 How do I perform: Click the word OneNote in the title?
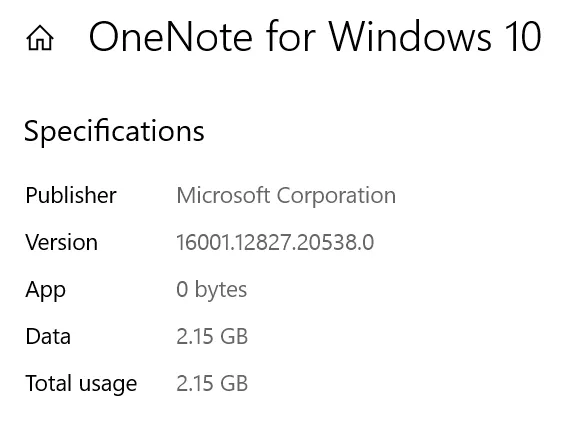coord(171,37)
